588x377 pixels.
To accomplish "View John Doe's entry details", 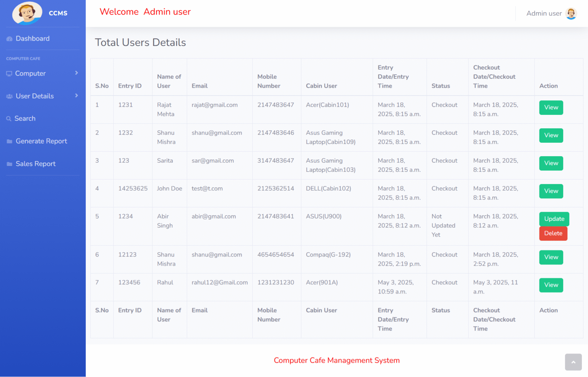I will pos(551,191).
